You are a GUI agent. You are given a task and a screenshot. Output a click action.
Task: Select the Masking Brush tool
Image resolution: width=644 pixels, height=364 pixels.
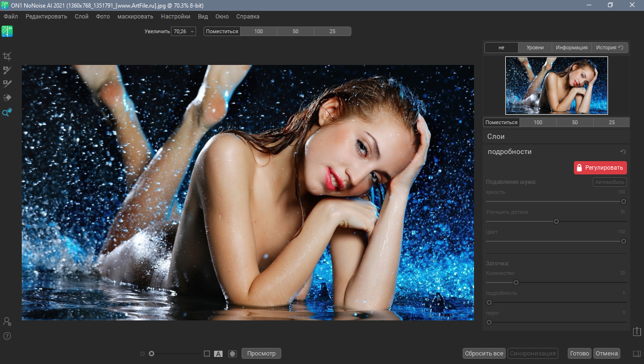[7, 70]
